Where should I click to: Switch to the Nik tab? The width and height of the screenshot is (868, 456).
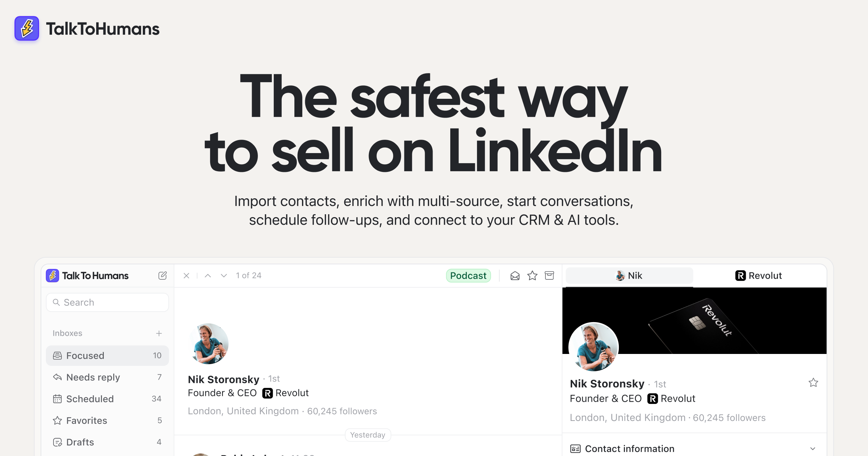coord(629,276)
